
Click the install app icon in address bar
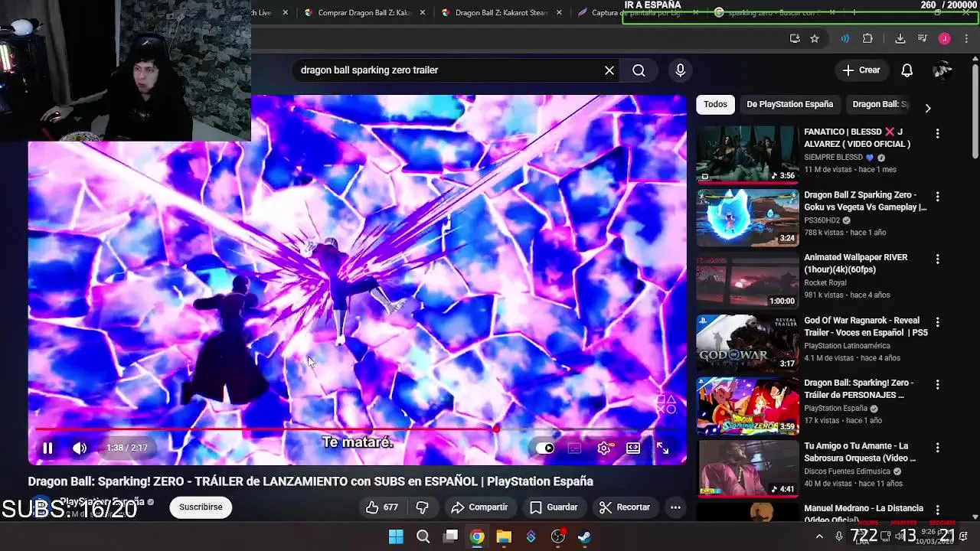coord(795,38)
